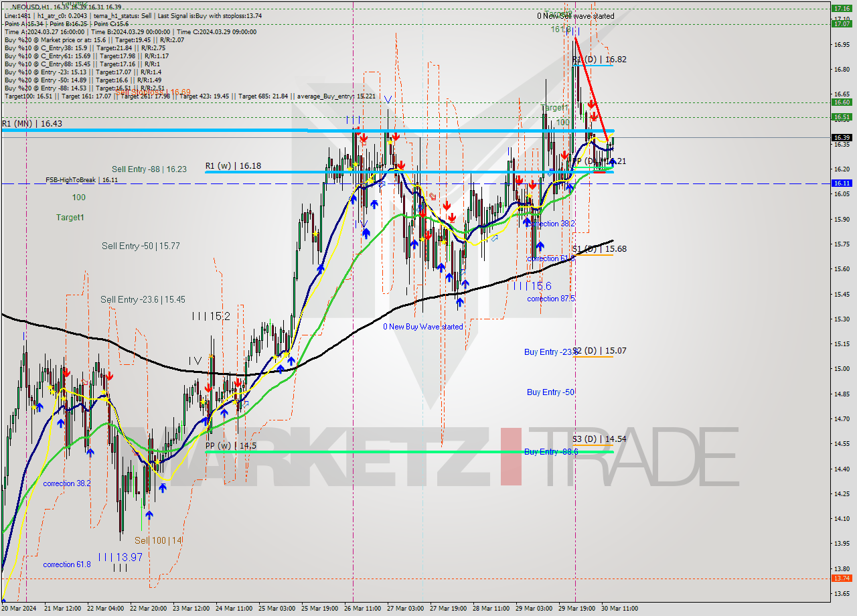
Task: Click the current price tag 16.39 on the price axis
Action: pyautogui.click(x=841, y=137)
